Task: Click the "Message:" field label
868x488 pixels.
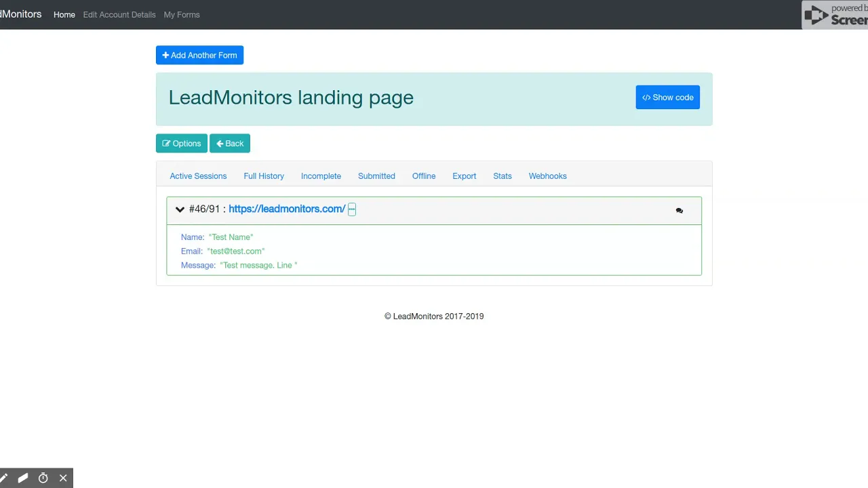Action: coord(198,266)
